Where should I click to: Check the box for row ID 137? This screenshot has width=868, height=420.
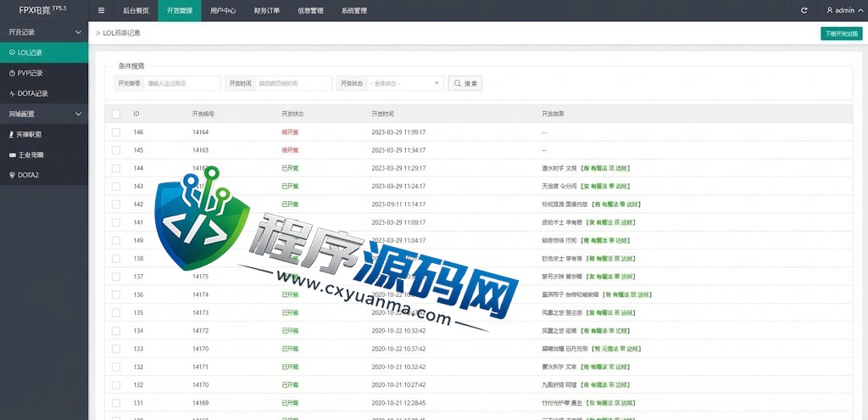(x=115, y=277)
